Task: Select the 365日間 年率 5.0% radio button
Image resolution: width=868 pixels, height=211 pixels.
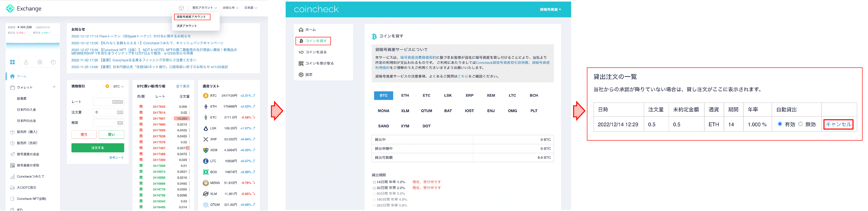Action: [x=374, y=205]
